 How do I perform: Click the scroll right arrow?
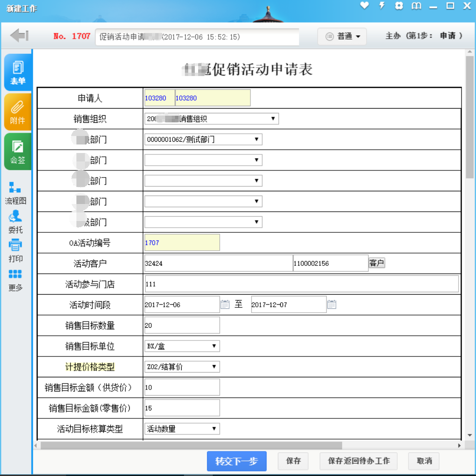point(459,445)
